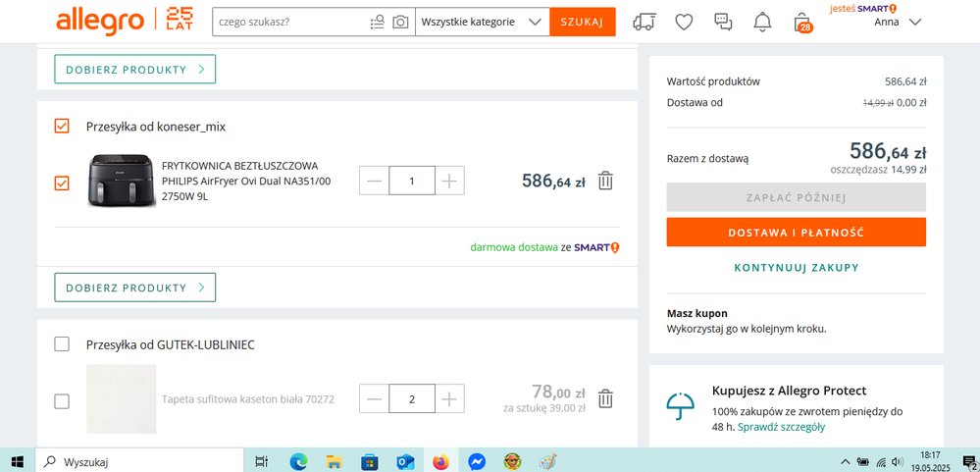The image size is (980, 472).
Task: Switch to Firefox in taskbar
Action: point(441,462)
